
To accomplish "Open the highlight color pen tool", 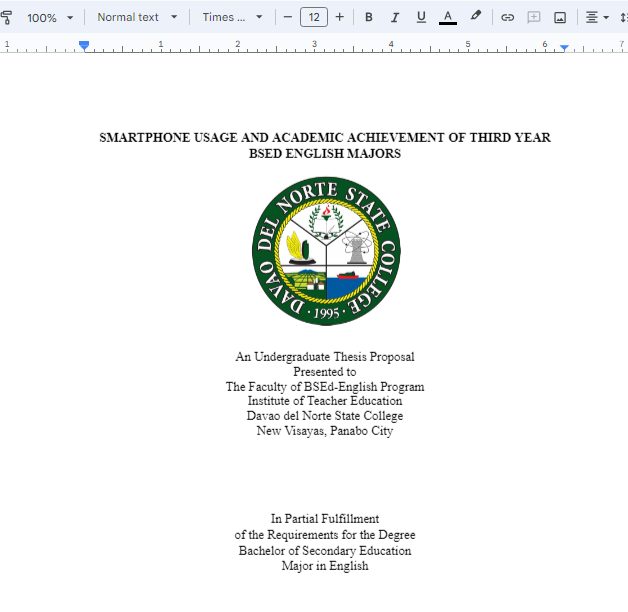I will 476,16.
